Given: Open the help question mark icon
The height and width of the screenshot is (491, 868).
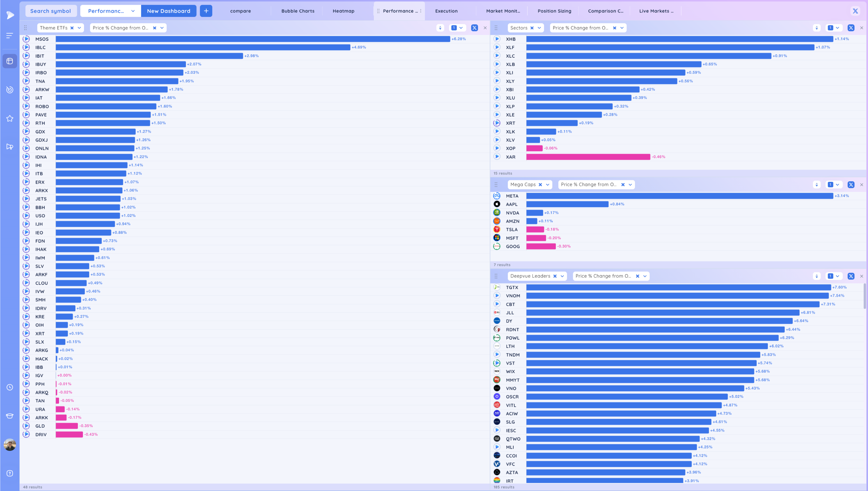Looking at the screenshot, I should click(10, 473).
